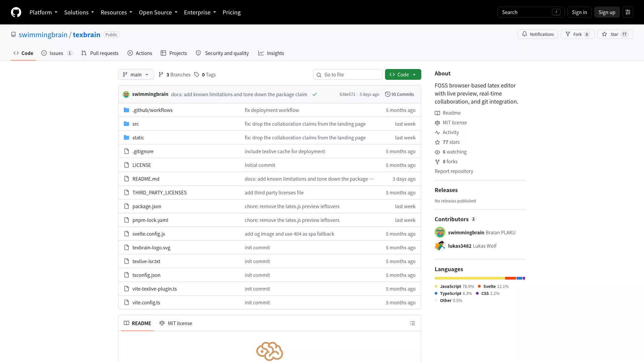
Task: Expand the Resources menu
Action: click(x=116, y=12)
